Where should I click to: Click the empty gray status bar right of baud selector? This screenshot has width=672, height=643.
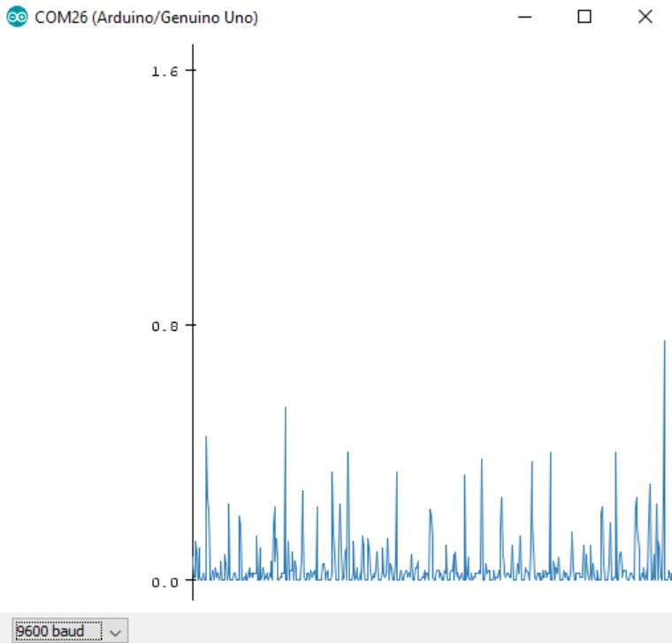click(x=398, y=630)
